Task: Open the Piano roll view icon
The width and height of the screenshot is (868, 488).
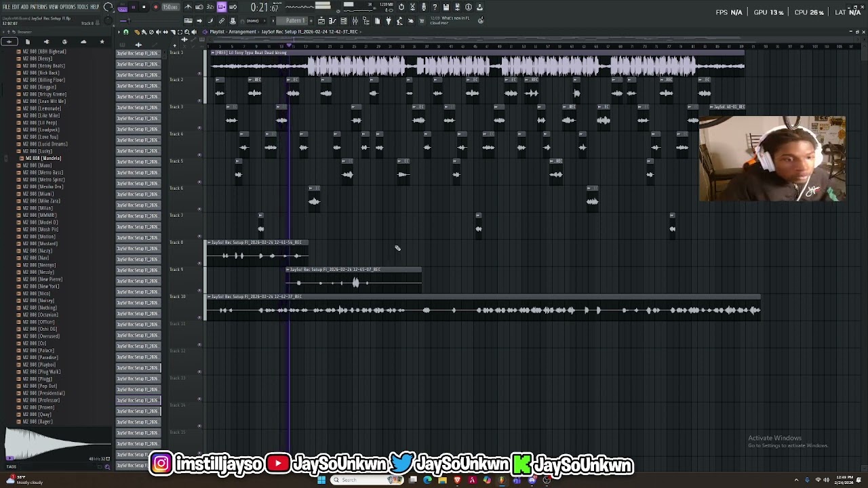Action: 332,21
